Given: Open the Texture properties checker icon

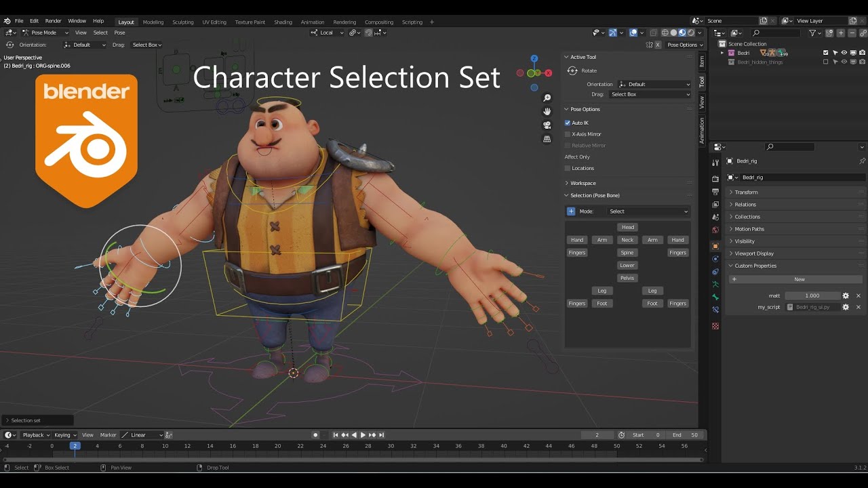Looking at the screenshot, I should 715,326.
